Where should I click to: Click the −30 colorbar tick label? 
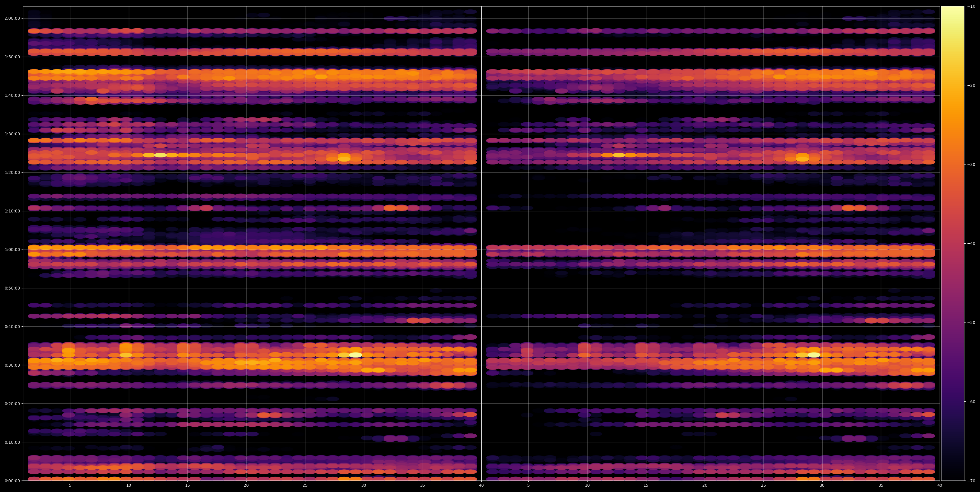pos(971,164)
